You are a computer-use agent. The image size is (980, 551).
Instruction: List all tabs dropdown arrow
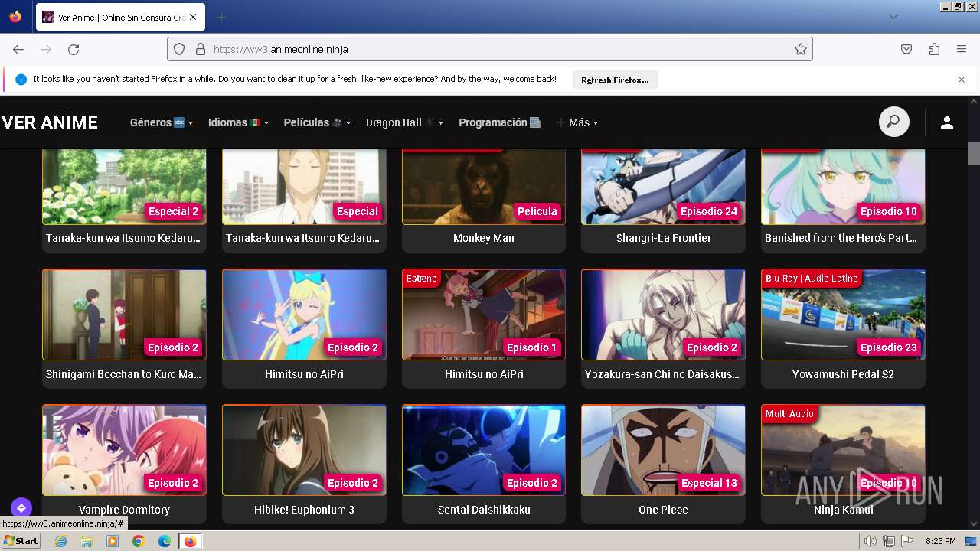click(893, 17)
